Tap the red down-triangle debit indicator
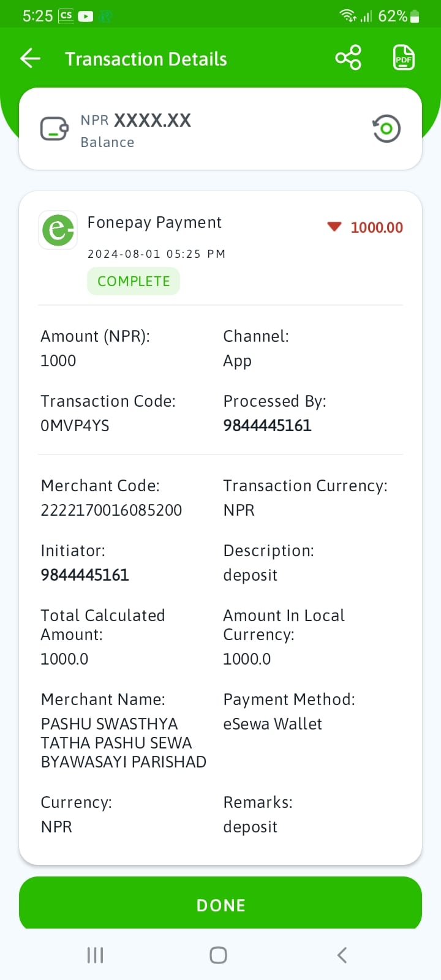Viewport: 441px width, 980px height. pyautogui.click(x=334, y=227)
